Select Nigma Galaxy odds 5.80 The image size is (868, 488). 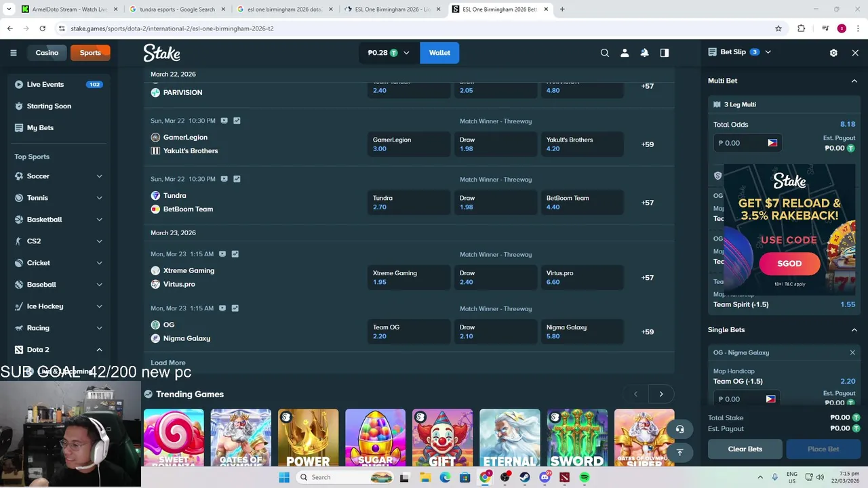coord(582,331)
